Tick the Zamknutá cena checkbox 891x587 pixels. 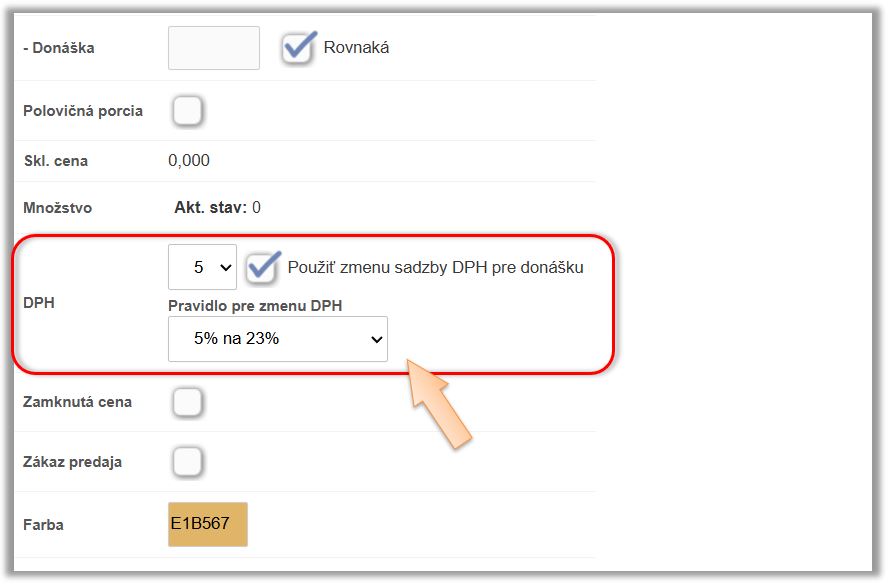point(187,402)
